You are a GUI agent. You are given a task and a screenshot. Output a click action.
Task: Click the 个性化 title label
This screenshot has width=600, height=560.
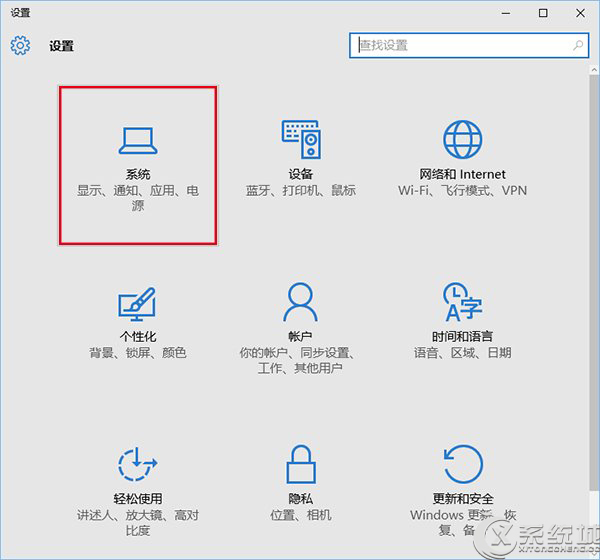click(x=138, y=336)
